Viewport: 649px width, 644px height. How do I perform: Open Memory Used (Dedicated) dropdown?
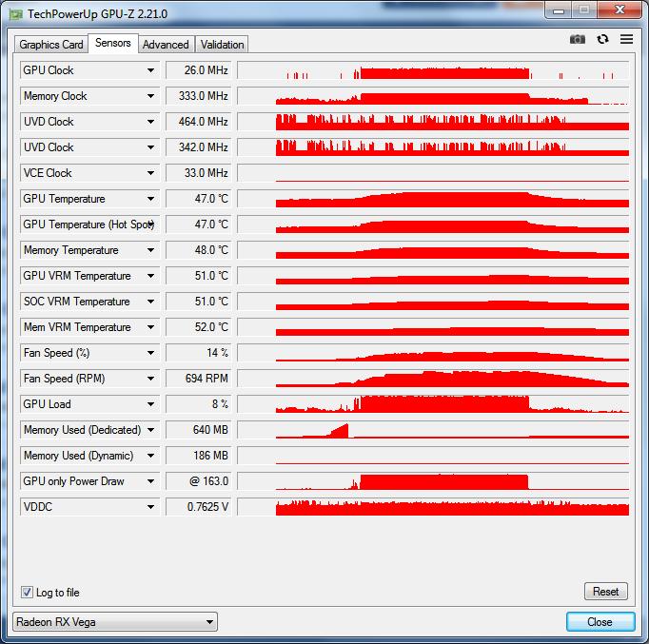[x=150, y=430]
